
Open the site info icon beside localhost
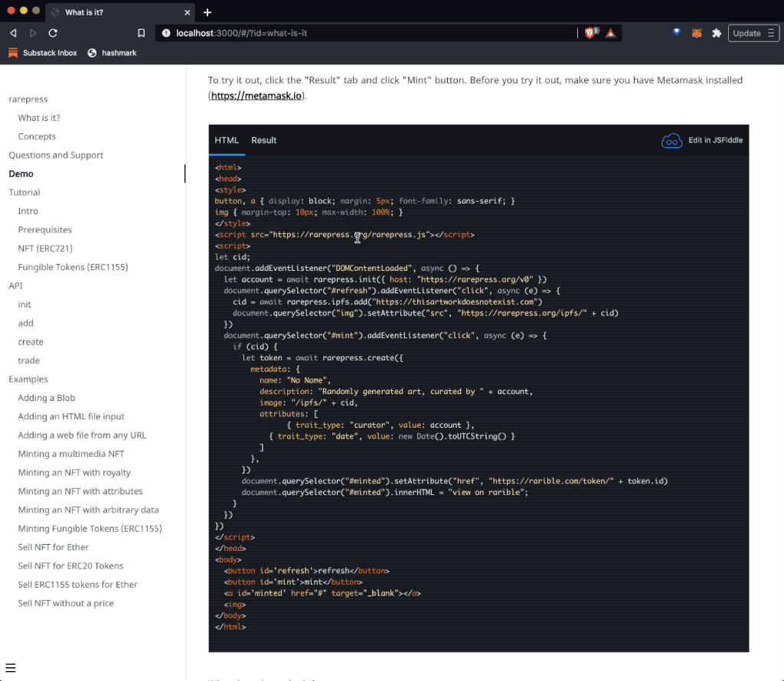(x=166, y=33)
